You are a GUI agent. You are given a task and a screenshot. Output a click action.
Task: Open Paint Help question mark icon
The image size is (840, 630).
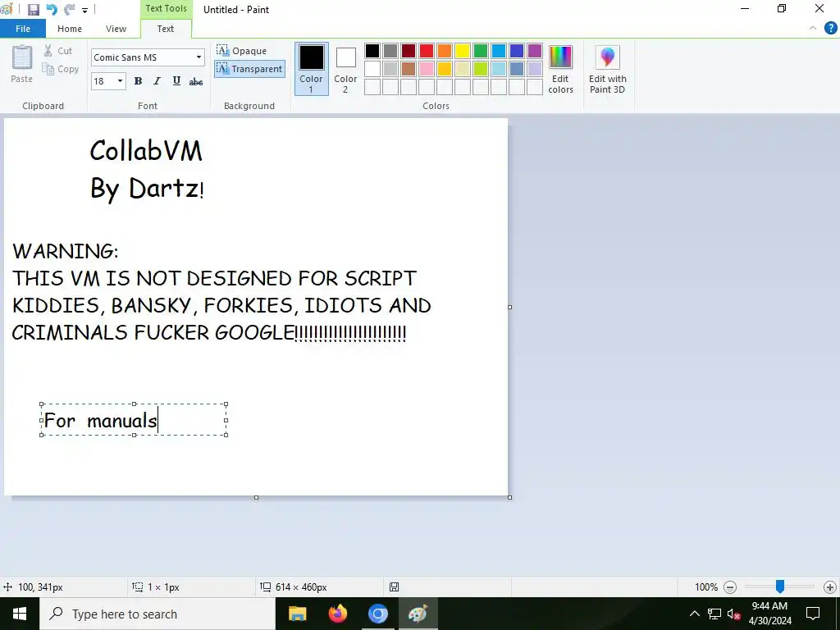point(830,29)
